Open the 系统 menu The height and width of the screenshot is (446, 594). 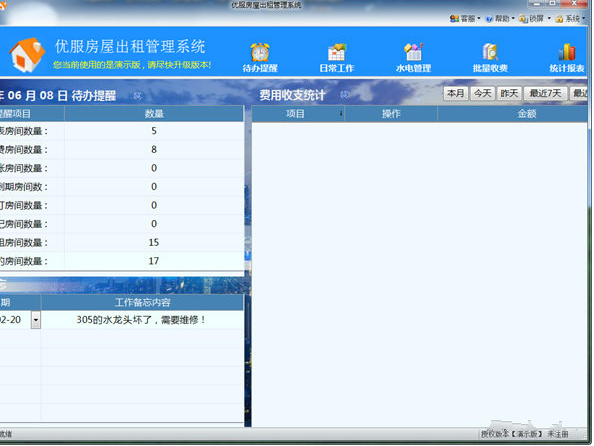pyautogui.click(x=570, y=18)
